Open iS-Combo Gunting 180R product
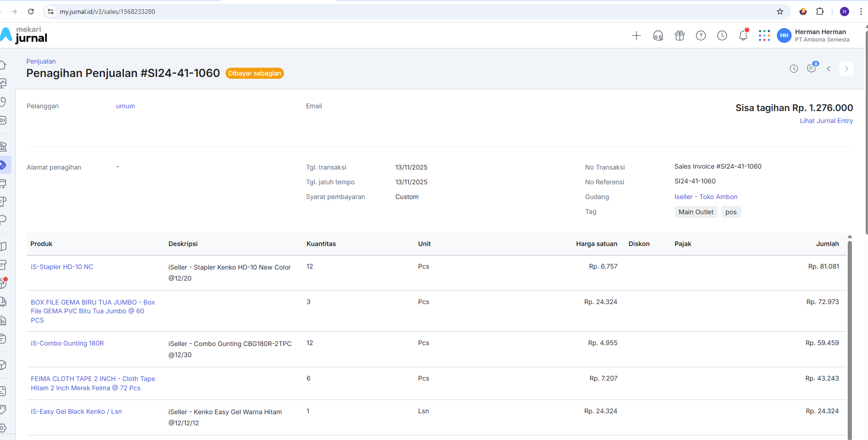 tap(67, 343)
